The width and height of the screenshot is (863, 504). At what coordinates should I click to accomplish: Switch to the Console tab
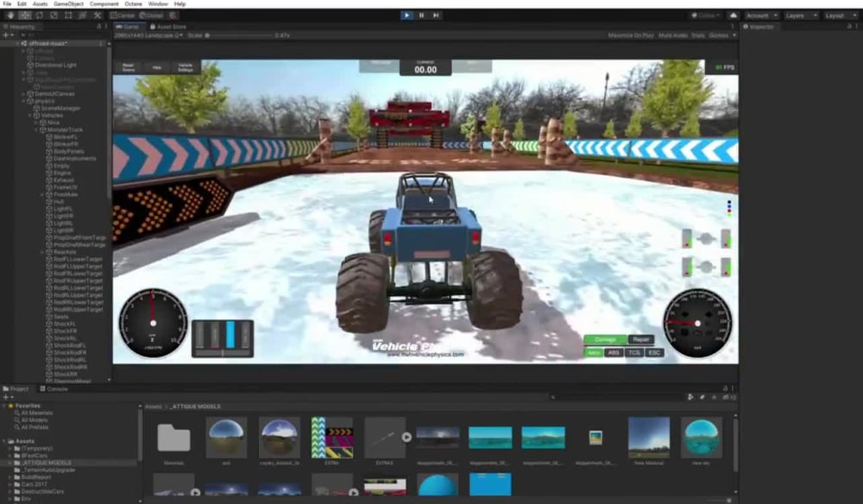point(54,389)
